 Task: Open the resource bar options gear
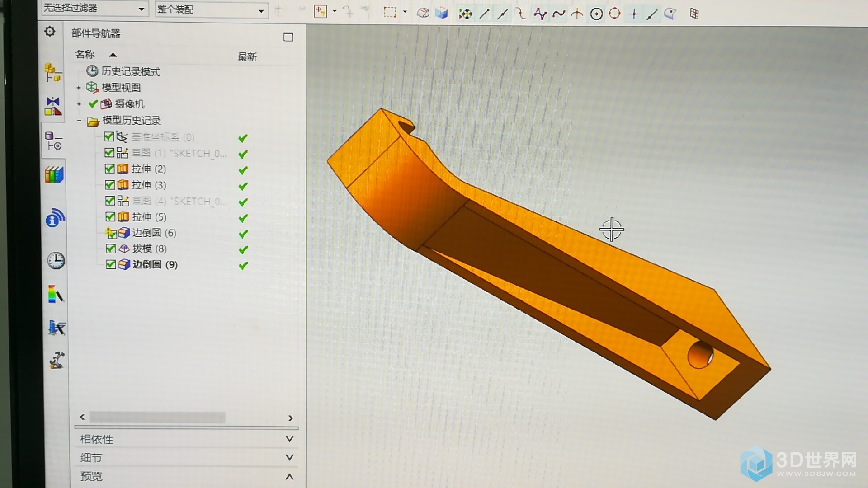coord(50,32)
